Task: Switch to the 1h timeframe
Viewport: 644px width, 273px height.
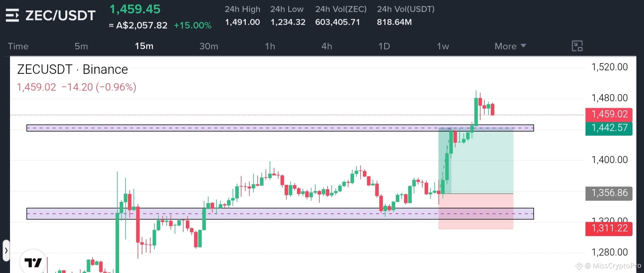Action: pyautogui.click(x=270, y=46)
